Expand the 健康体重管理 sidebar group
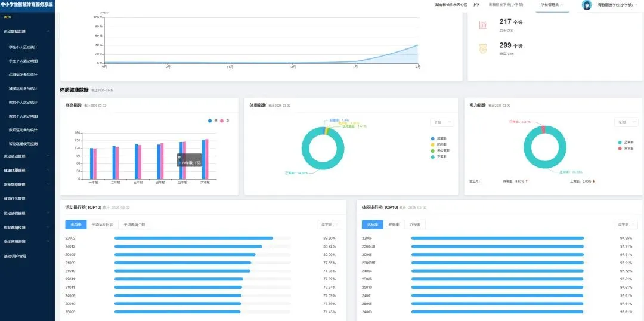 click(26, 170)
